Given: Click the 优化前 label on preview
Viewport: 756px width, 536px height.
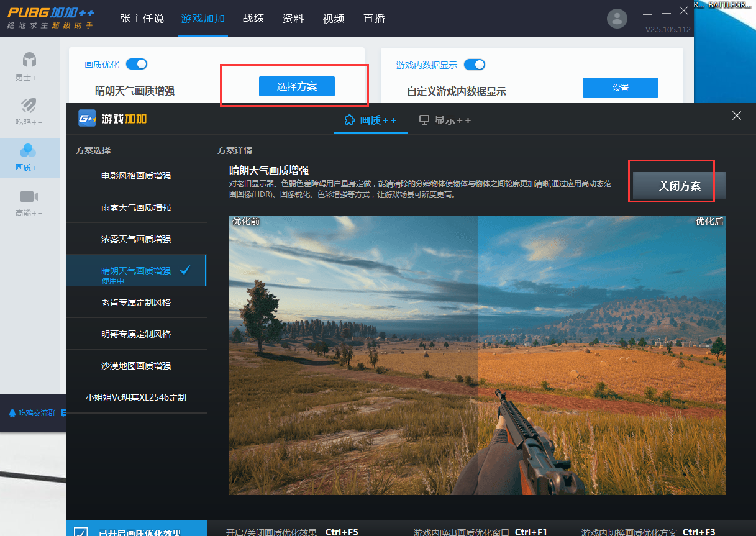Looking at the screenshot, I should 246,221.
